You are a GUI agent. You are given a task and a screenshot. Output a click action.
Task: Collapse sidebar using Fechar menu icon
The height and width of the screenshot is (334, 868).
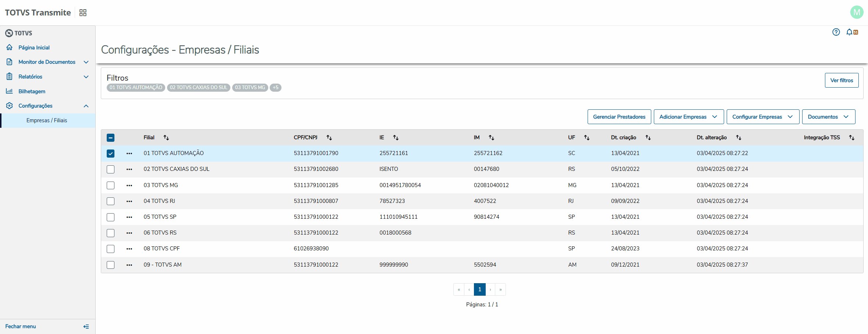[86, 326]
